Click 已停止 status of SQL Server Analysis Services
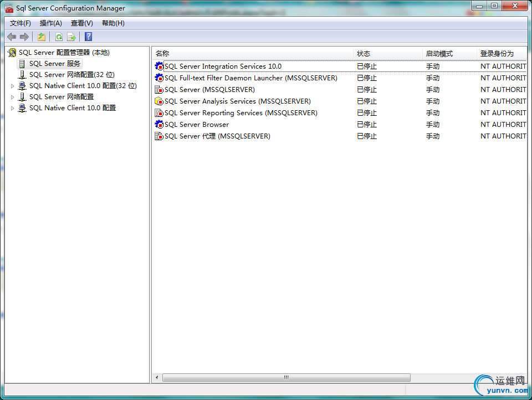This screenshot has width=532, height=400. (367, 101)
